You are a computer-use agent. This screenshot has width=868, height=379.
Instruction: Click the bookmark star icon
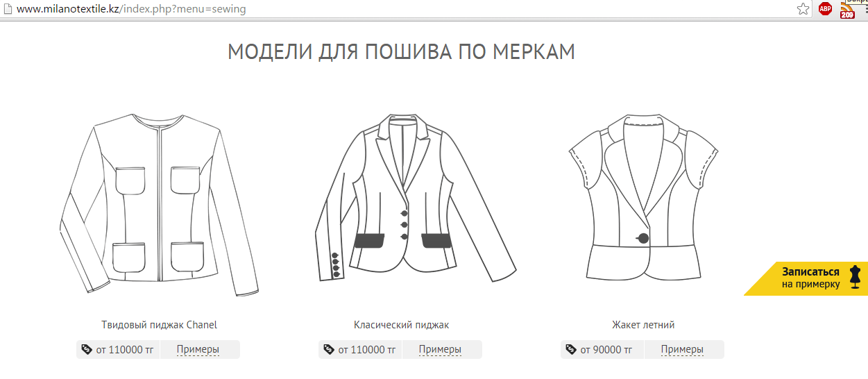803,9
